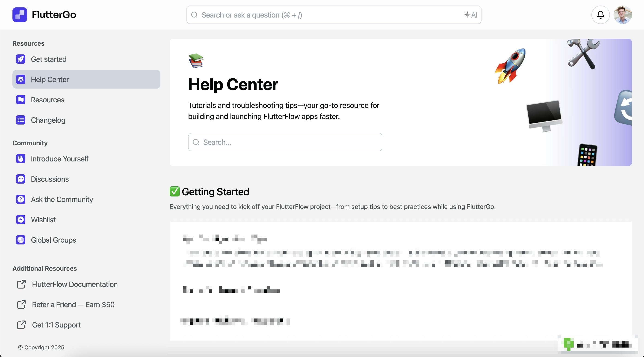Open the FlutterFlow Documentation external link

click(74, 284)
